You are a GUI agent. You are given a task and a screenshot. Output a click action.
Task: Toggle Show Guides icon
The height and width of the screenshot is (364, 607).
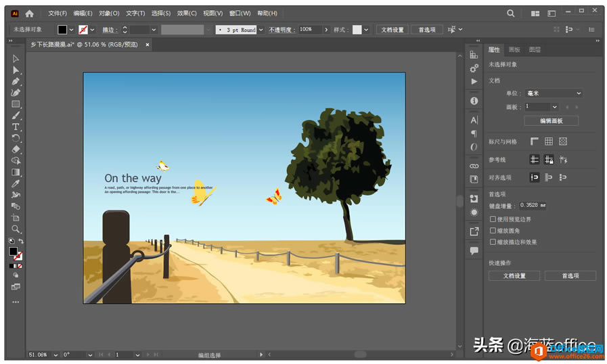[x=534, y=159]
